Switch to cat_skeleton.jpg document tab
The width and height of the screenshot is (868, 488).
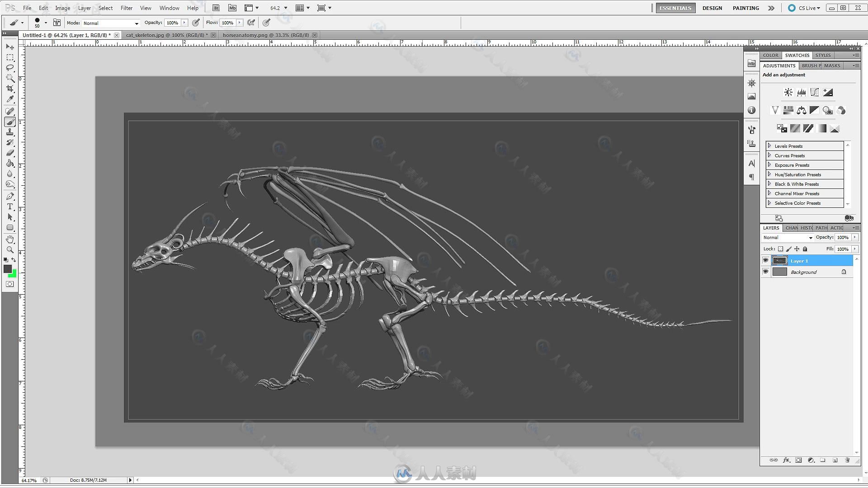pyautogui.click(x=166, y=35)
